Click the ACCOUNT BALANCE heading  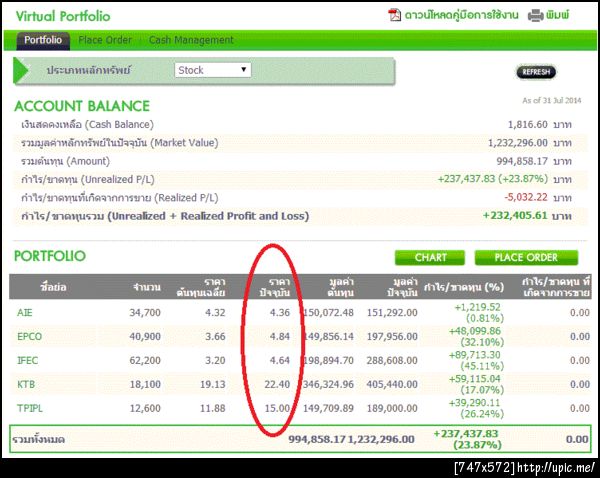click(x=82, y=106)
